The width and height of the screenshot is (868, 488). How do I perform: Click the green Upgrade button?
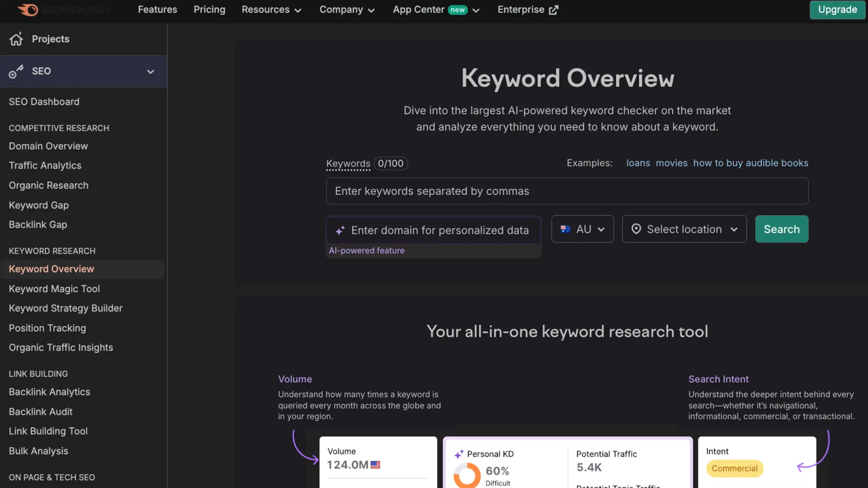[x=837, y=10]
